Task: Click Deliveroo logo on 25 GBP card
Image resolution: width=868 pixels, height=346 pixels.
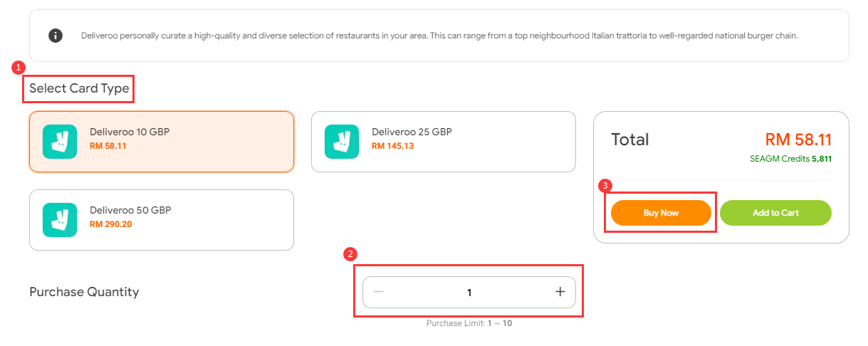Action: (x=342, y=142)
